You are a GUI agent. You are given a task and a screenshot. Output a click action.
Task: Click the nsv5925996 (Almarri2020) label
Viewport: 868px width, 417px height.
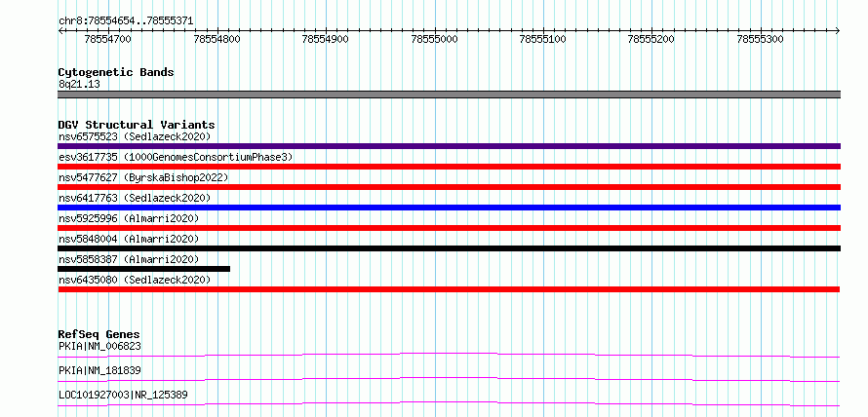pos(129,218)
